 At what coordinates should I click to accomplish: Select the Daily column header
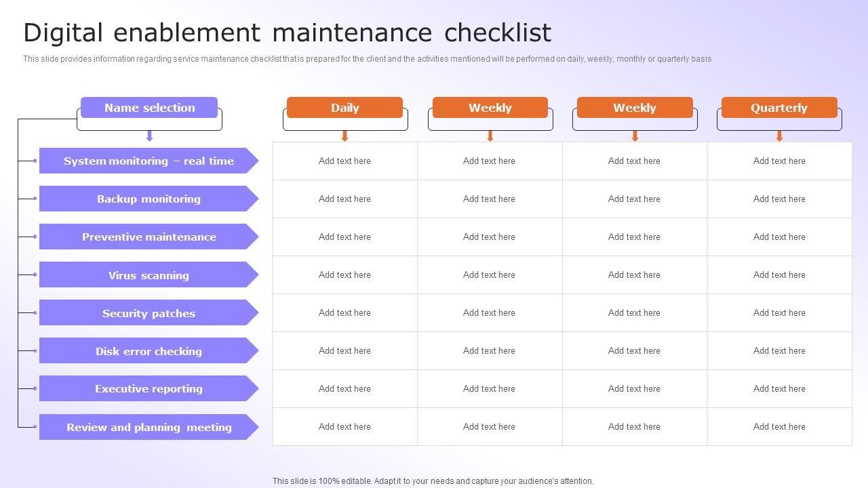coord(344,108)
